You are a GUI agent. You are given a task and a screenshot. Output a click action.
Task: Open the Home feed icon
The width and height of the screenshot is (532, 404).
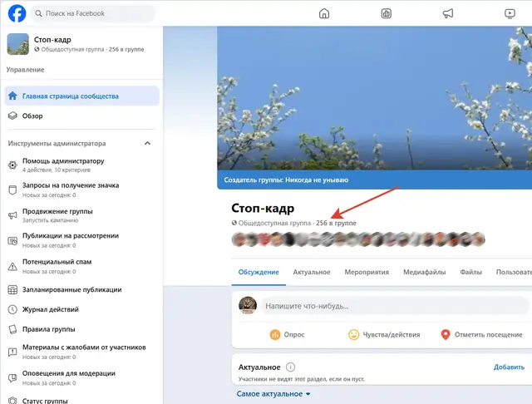point(324,13)
